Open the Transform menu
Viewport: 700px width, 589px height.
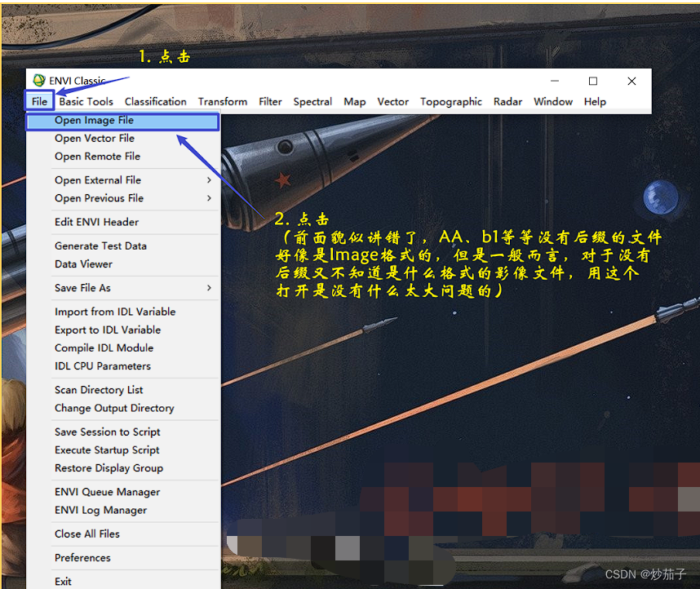[x=223, y=101]
